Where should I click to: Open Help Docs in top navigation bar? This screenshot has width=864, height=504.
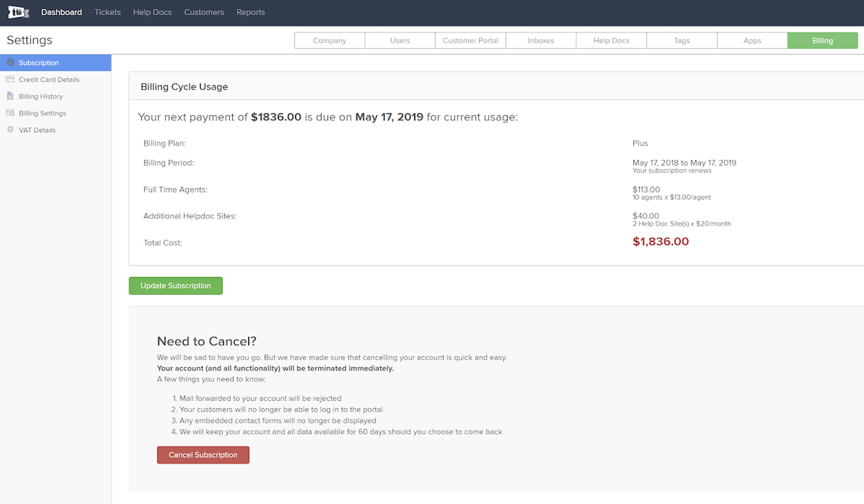(152, 12)
